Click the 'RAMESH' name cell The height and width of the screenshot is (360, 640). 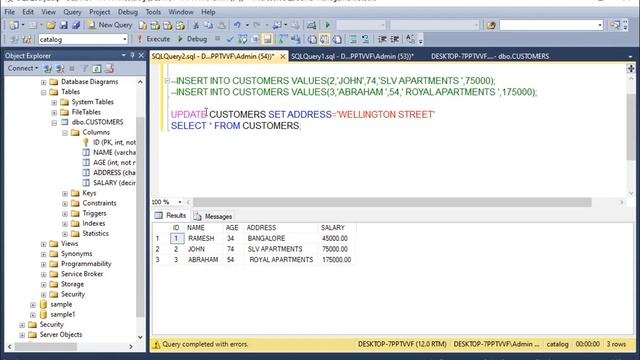point(201,238)
